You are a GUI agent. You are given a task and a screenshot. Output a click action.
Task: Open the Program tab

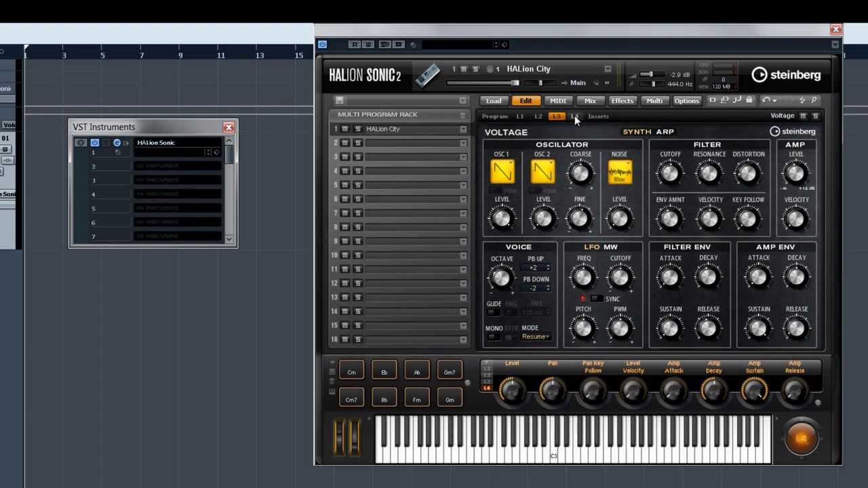click(494, 117)
